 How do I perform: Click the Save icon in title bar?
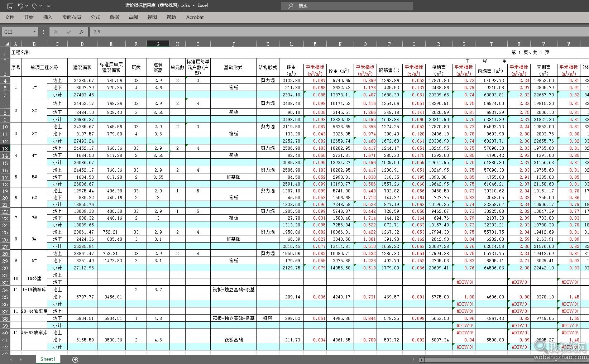click(x=10, y=6)
